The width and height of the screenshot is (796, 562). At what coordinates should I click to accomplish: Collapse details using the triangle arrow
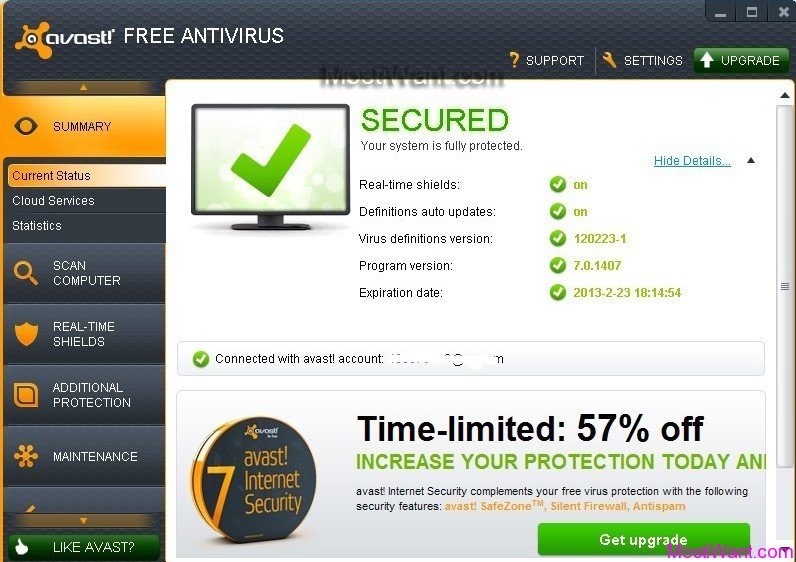point(751,161)
